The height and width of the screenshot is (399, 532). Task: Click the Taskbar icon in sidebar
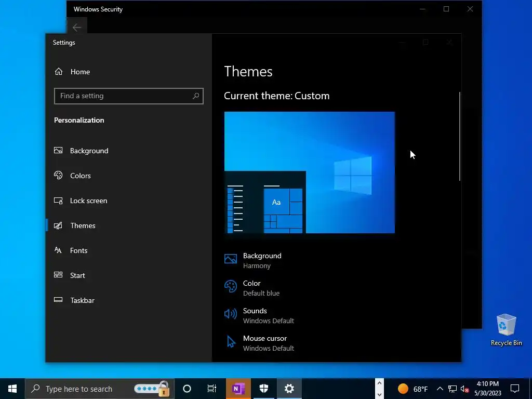pos(58,300)
